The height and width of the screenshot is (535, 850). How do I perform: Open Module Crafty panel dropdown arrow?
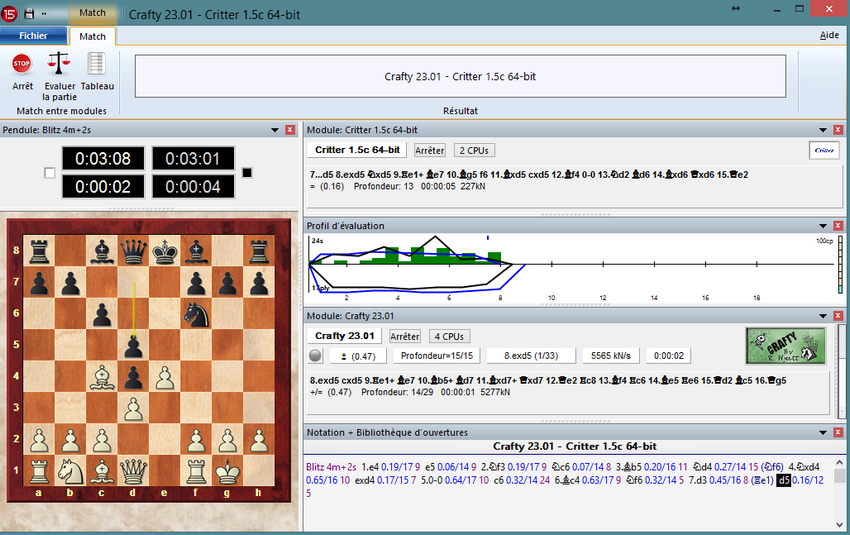(823, 316)
